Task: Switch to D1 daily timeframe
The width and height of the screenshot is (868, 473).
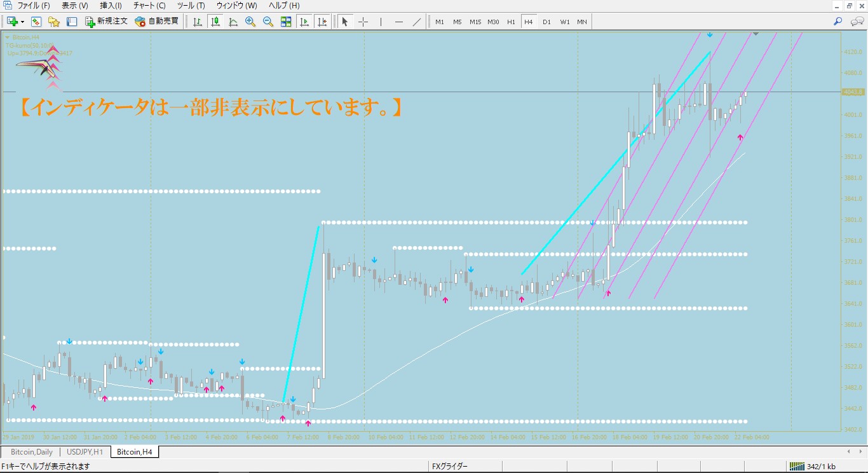Action: 546,22
